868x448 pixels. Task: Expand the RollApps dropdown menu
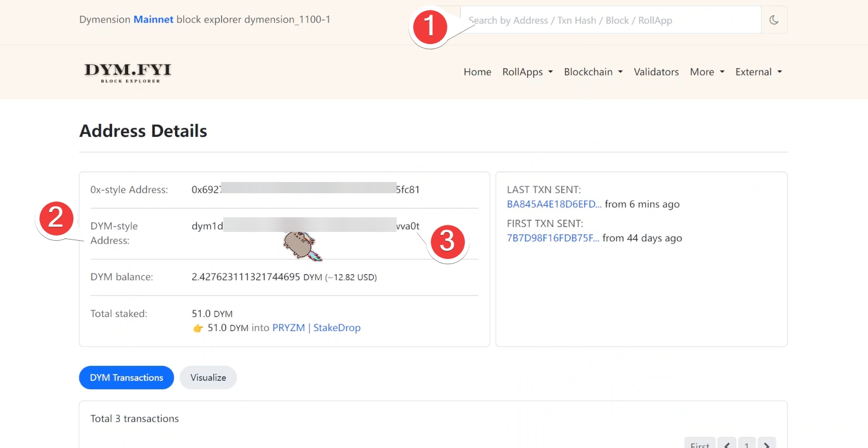(x=527, y=72)
